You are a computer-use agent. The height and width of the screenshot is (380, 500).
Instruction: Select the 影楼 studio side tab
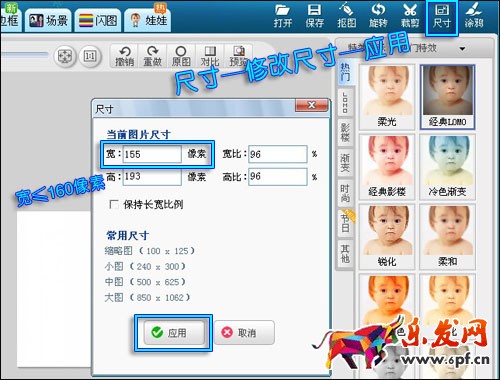(x=345, y=132)
